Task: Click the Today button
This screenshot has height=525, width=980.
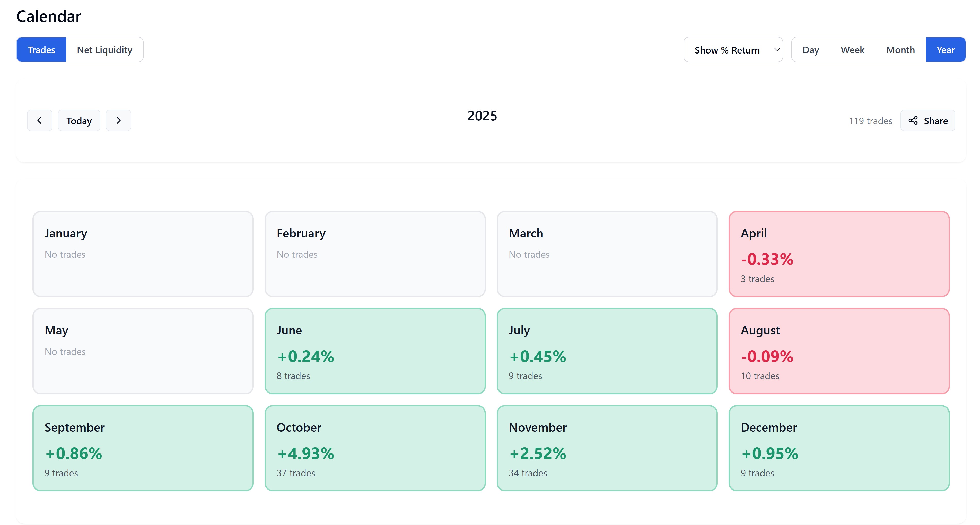Action: click(79, 120)
